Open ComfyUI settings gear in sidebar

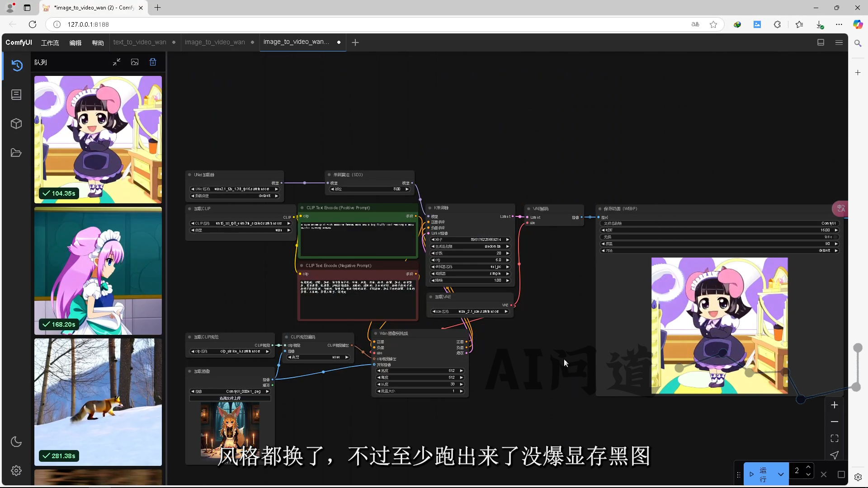16,470
